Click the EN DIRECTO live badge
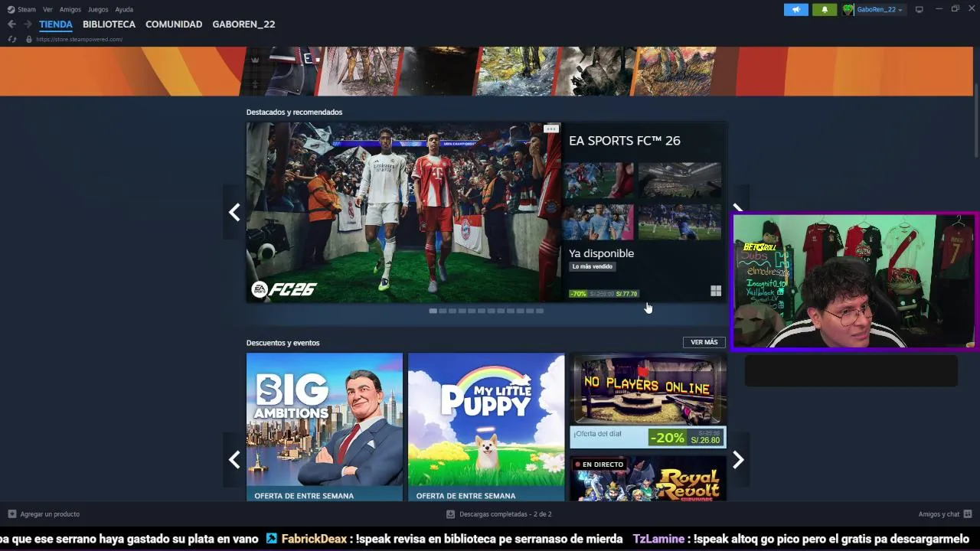Screen dimensions: 980x551 pos(599,465)
